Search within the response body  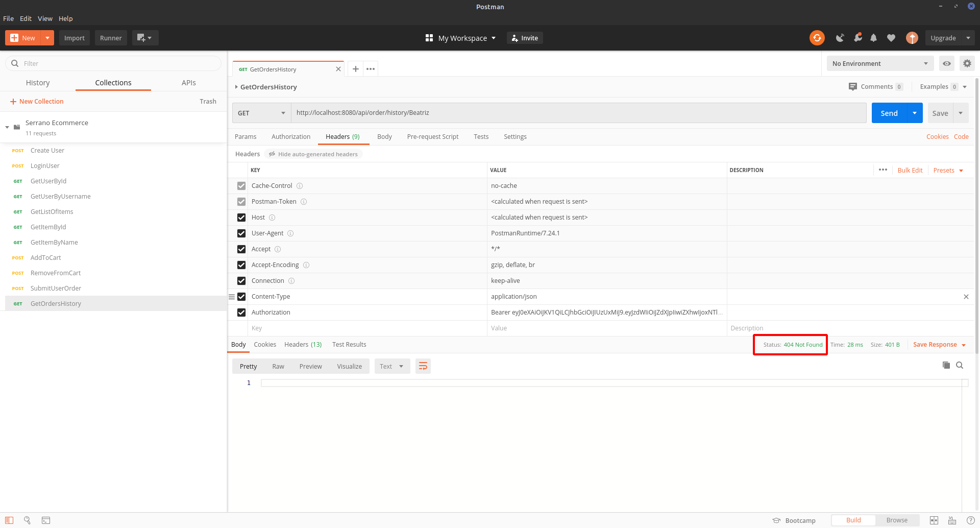[960, 365]
